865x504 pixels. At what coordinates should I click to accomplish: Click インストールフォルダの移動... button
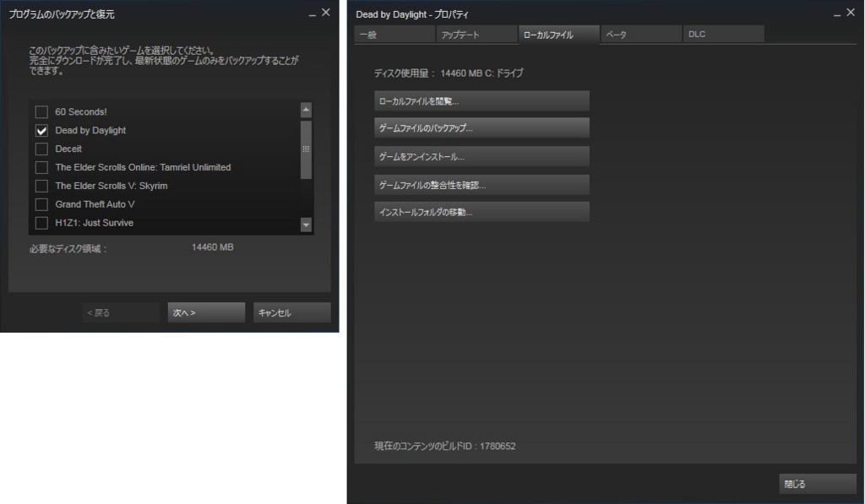[x=481, y=212]
